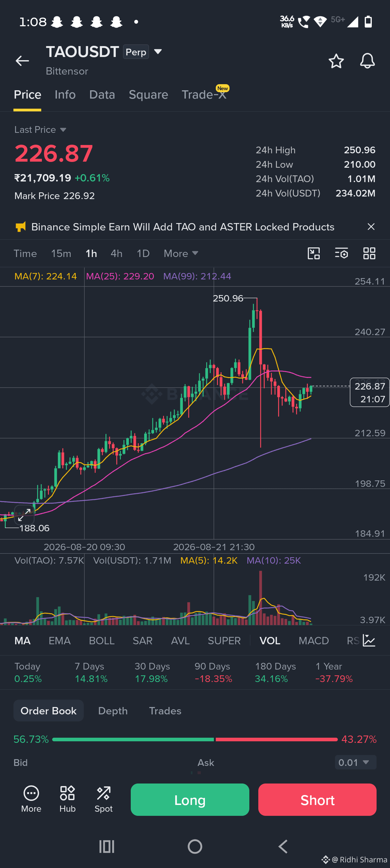Change order book precision 0.01 dropdown
390x868 pixels.
pos(355,762)
